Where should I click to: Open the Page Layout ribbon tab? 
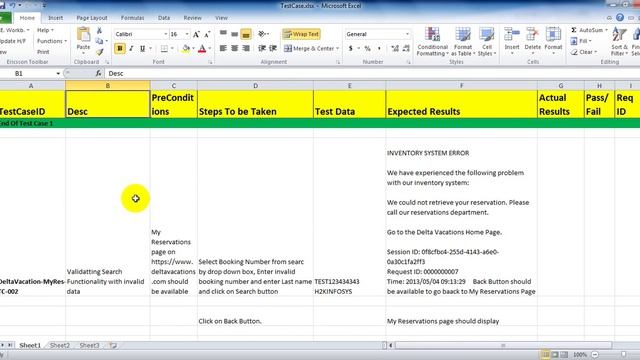point(92,18)
